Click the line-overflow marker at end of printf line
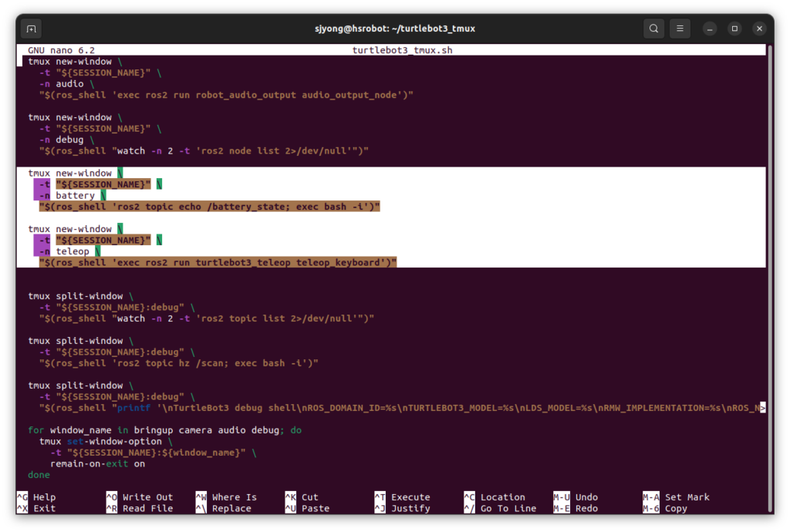790x532 pixels. [x=763, y=408]
